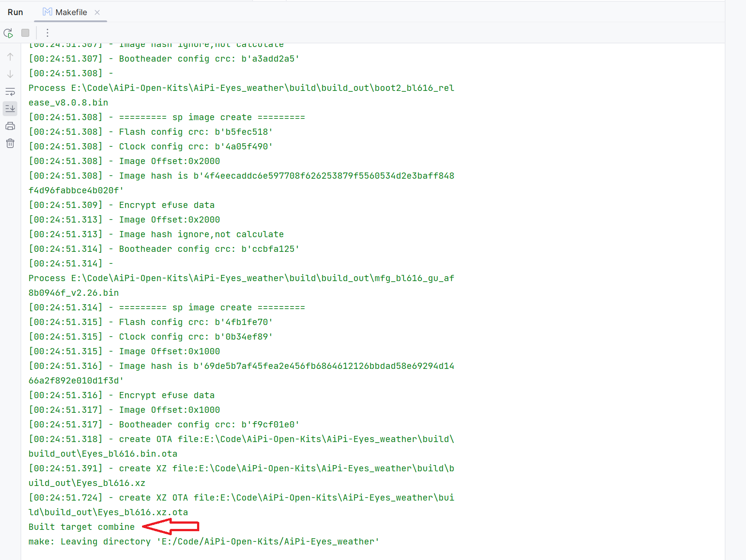Viewport: 746px width, 560px height.
Task: Click the '8b0946f_v2.26.bin' line
Action: (x=74, y=293)
